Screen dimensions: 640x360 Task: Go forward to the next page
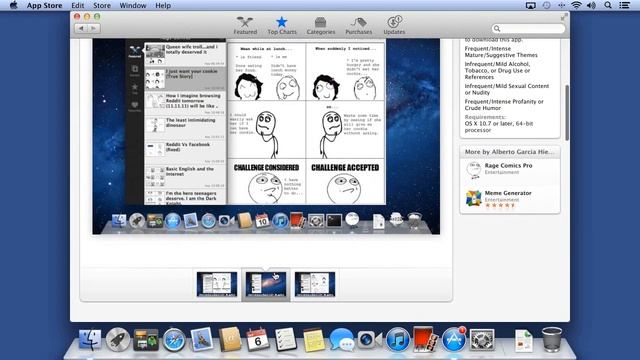click(94, 28)
